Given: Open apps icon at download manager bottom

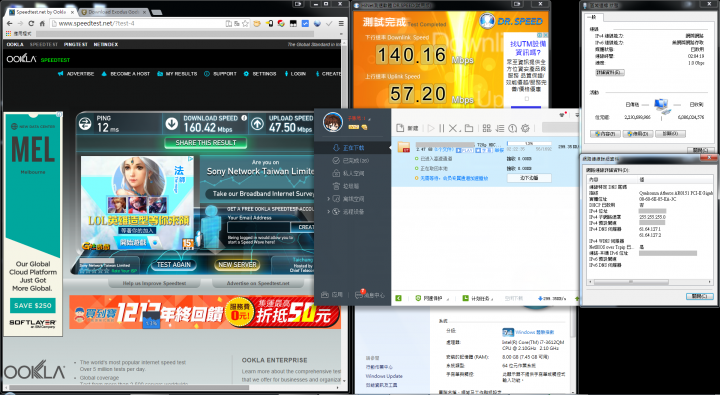Looking at the screenshot, I should 332,294.
